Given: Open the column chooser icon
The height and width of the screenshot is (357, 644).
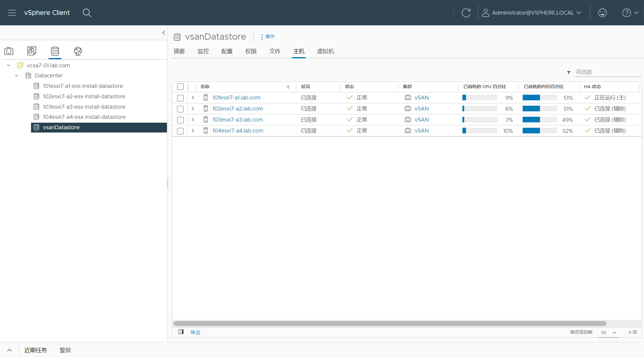Looking at the screenshot, I should [x=181, y=332].
